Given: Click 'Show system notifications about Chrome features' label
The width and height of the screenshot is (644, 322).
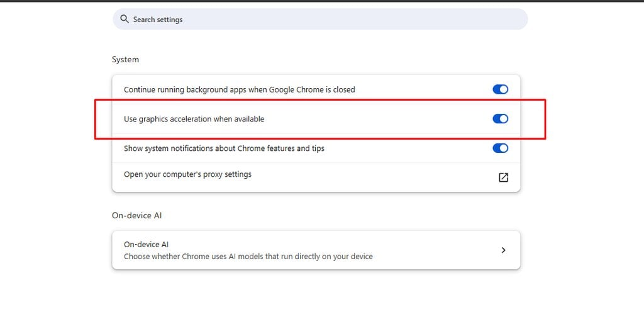Looking at the screenshot, I should click(224, 148).
